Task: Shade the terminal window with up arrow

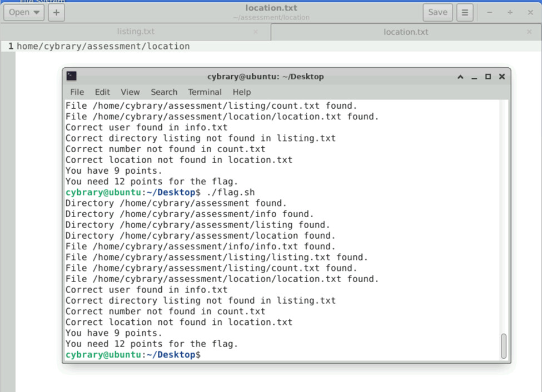Action: [x=460, y=77]
